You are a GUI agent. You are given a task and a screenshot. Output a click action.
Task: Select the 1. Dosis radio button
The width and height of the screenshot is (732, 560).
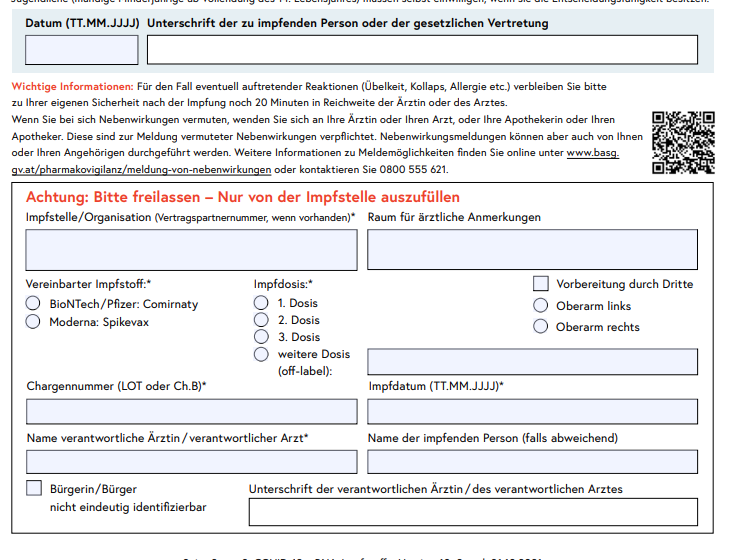click(x=261, y=303)
